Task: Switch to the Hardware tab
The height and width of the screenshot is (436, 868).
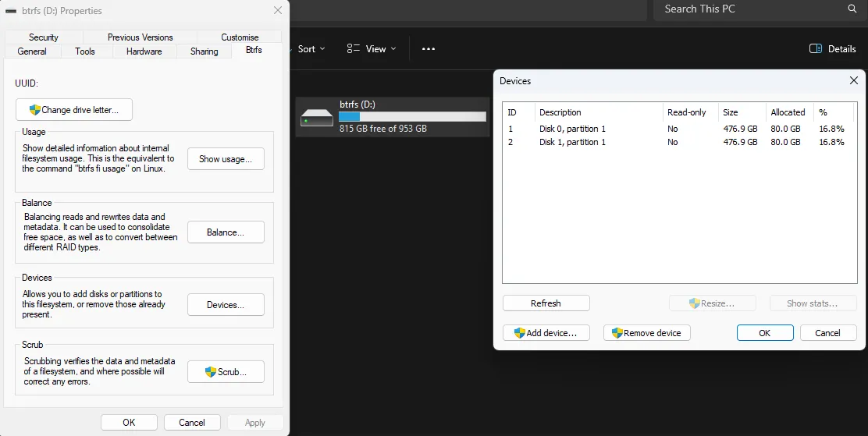Action: point(144,51)
